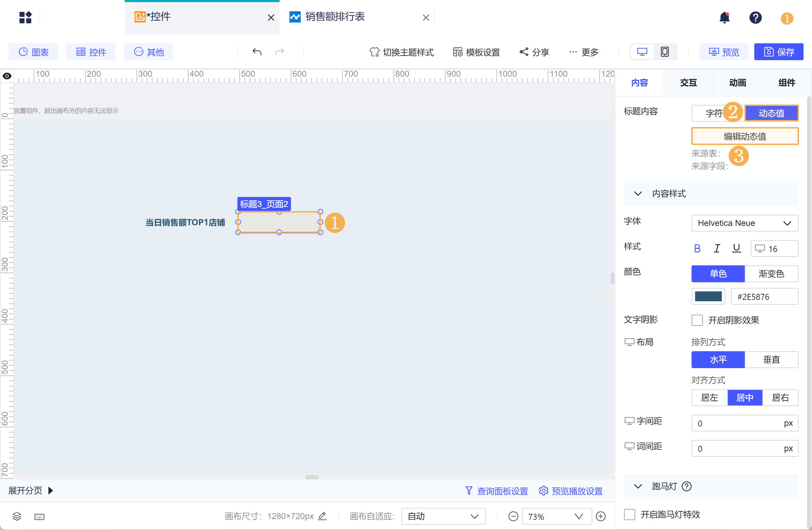Open the #2E5876 color swatch

(708, 296)
